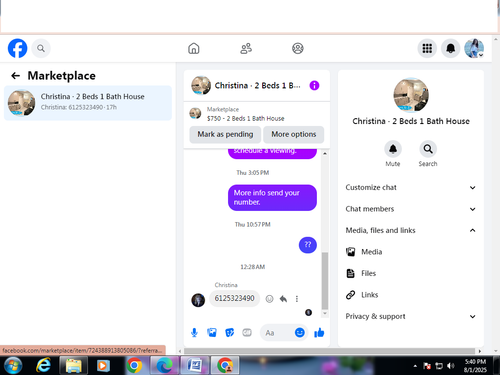Screen dimensions: 500x375
Task: Open the emoji picker in message box
Action: point(300,332)
